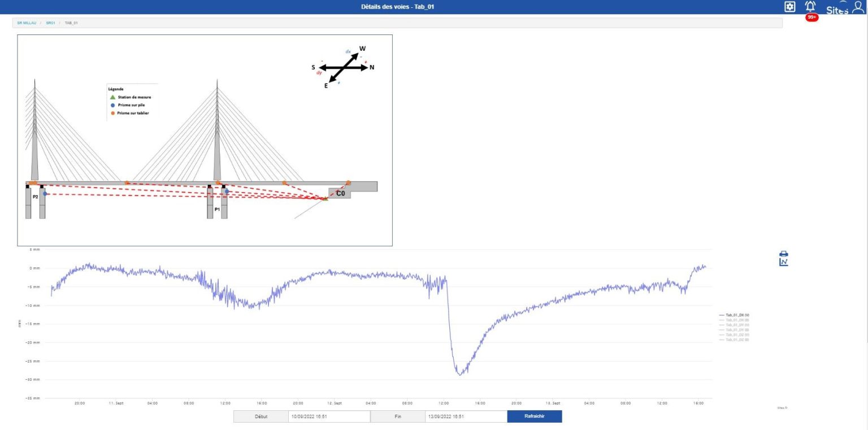Click the '13. Sept' x-axis label
The height and width of the screenshot is (430, 868).
[x=553, y=403]
